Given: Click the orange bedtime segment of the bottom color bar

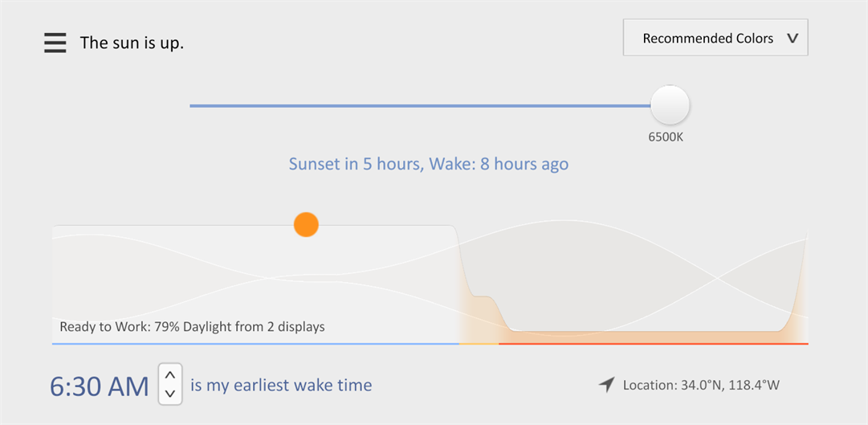Looking at the screenshot, I should (x=652, y=344).
